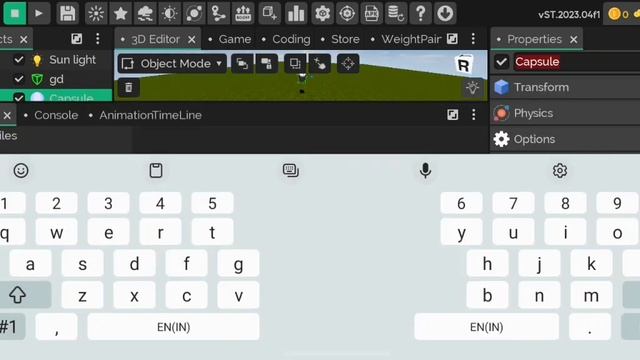Click the add-by-touch pointer icon

[x=320, y=64]
